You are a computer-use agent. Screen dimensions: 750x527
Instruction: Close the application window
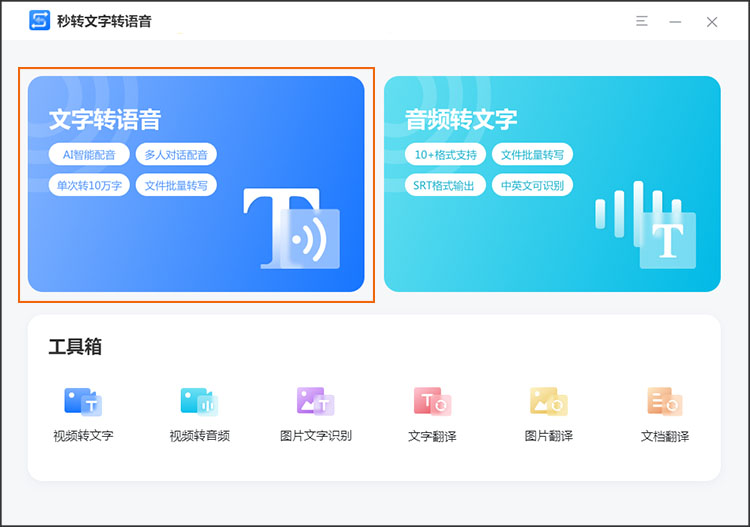tap(712, 22)
